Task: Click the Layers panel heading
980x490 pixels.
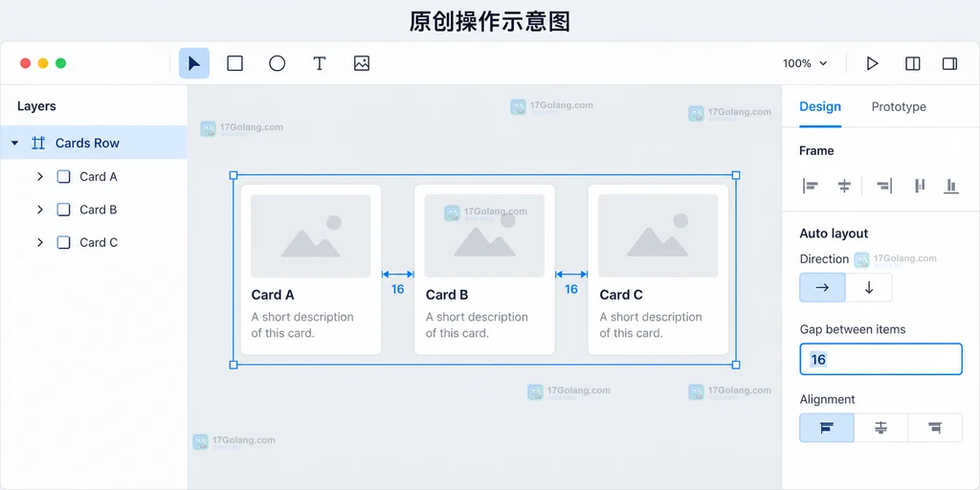Action: [36, 106]
